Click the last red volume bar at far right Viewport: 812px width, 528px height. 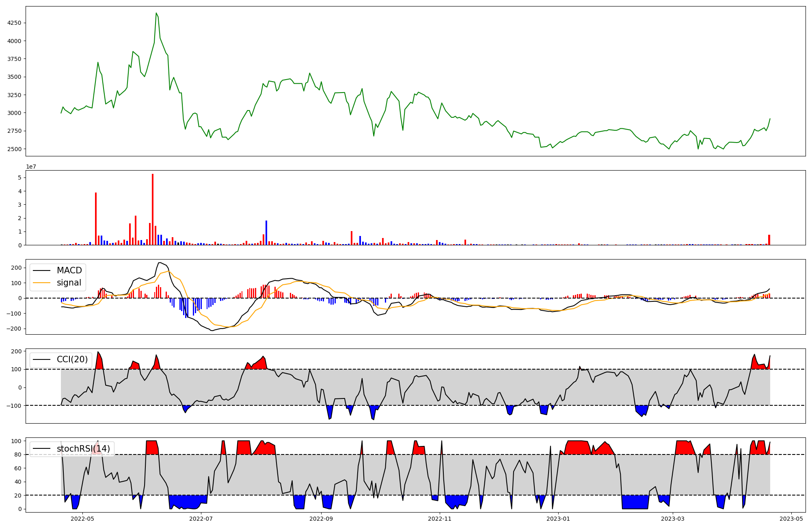769,240
